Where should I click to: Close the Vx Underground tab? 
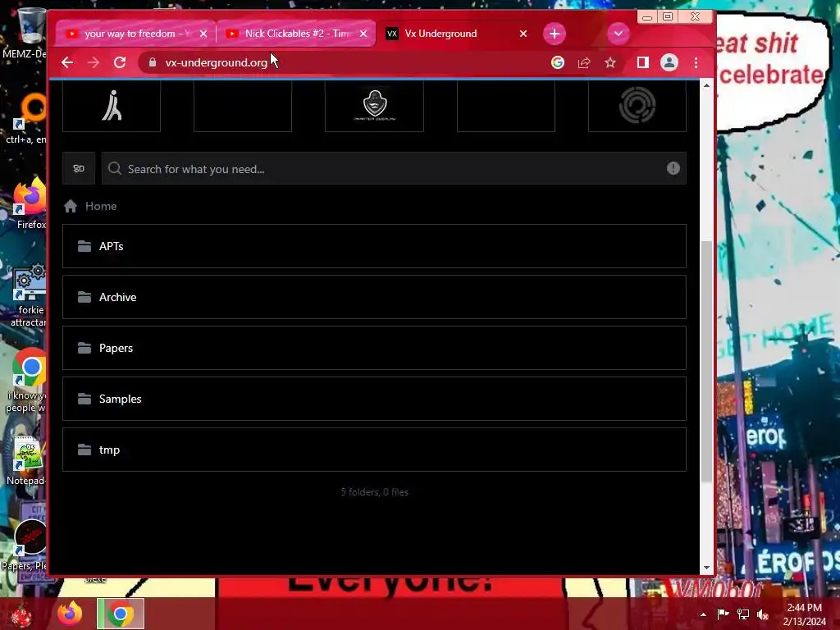point(523,34)
